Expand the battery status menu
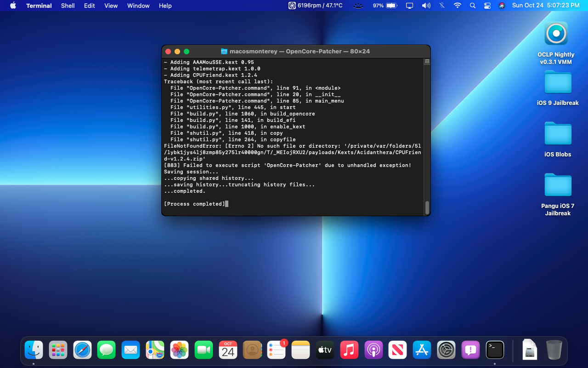588x368 pixels. click(385, 6)
